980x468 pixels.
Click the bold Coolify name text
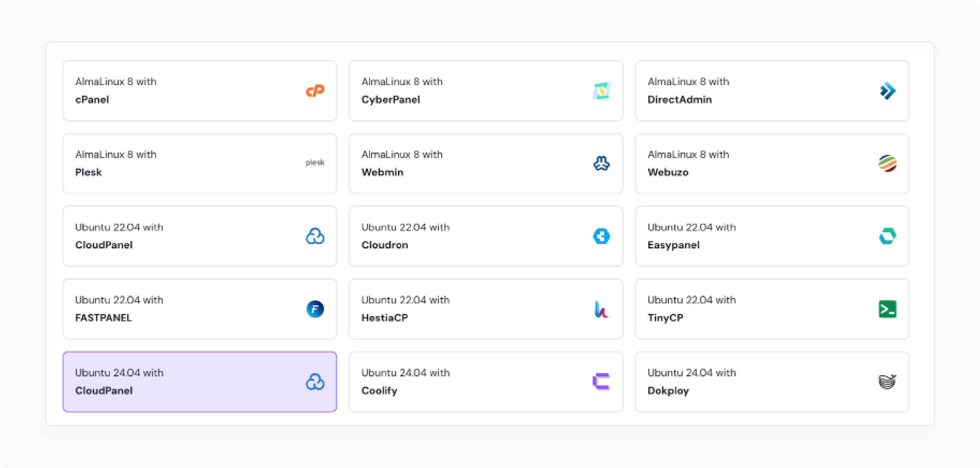pyautogui.click(x=379, y=391)
